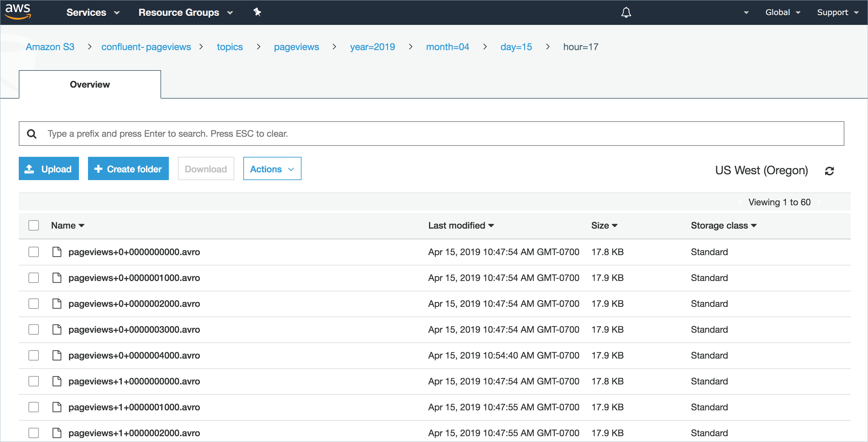Open the Actions dropdown
This screenshot has height=442, width=868.
[272, 168]
